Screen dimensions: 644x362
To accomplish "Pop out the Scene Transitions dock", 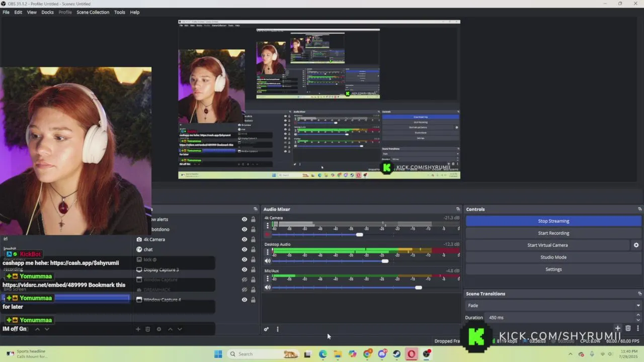I will point(639,294).
